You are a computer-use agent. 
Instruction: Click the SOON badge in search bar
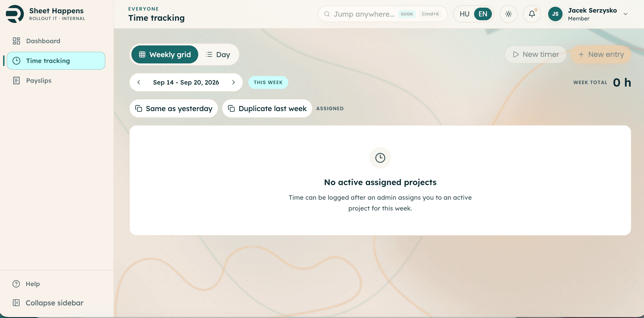pyautogui.click(x=407, y=14)
